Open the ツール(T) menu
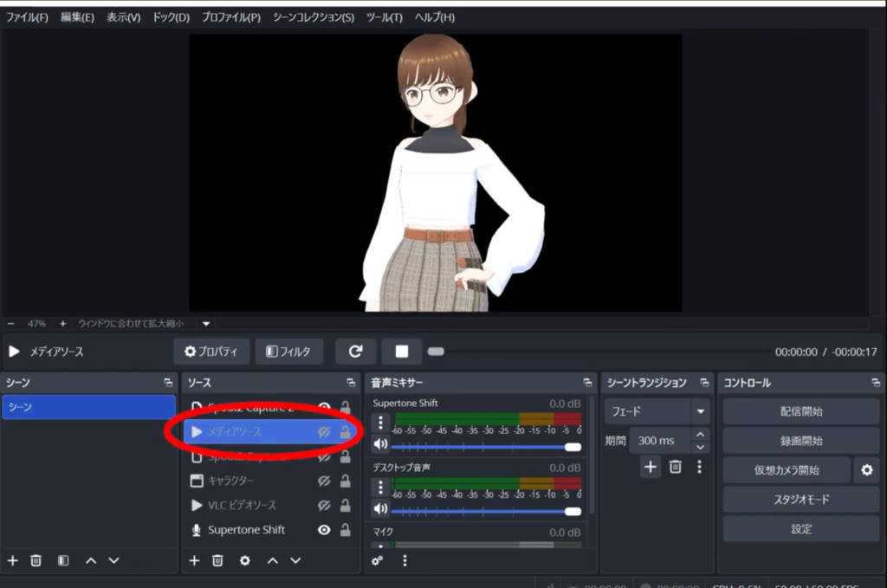 (384, 17)
